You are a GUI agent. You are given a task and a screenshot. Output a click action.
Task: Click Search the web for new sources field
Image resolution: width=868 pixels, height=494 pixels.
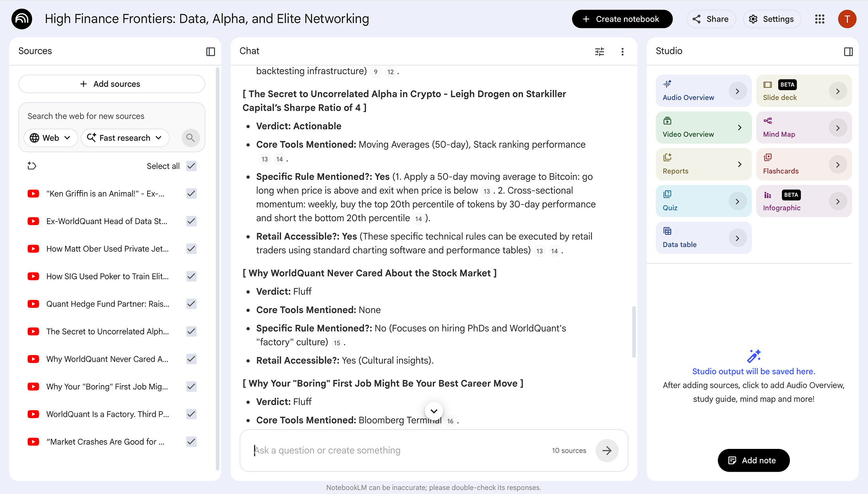click(x=112, y=116)
